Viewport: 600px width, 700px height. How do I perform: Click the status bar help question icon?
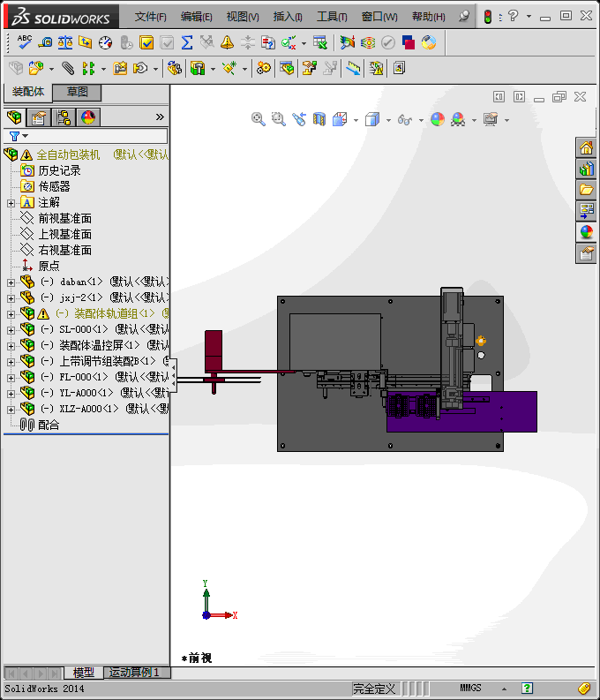tap(527, 688)
